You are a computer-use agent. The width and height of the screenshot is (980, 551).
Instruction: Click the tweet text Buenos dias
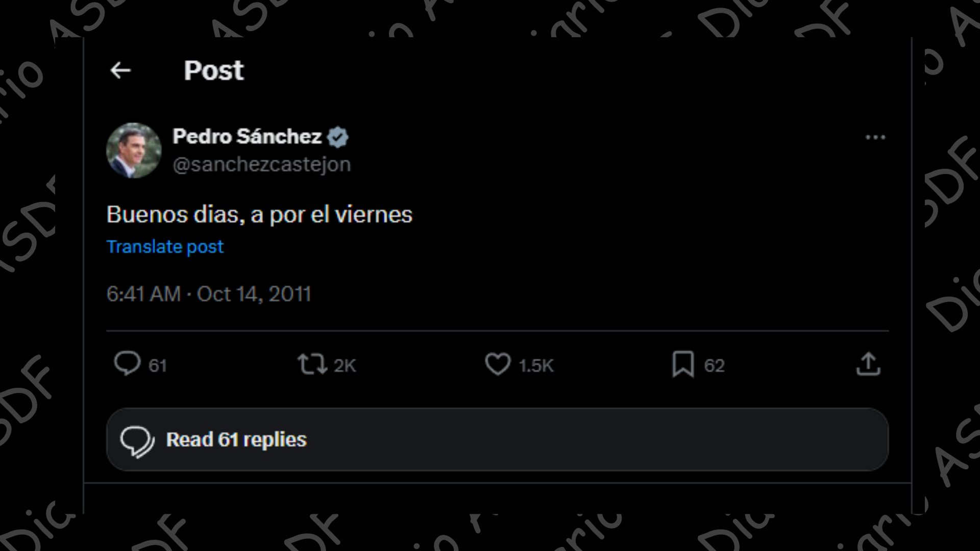pyautogui.click(x=259, y=215)
